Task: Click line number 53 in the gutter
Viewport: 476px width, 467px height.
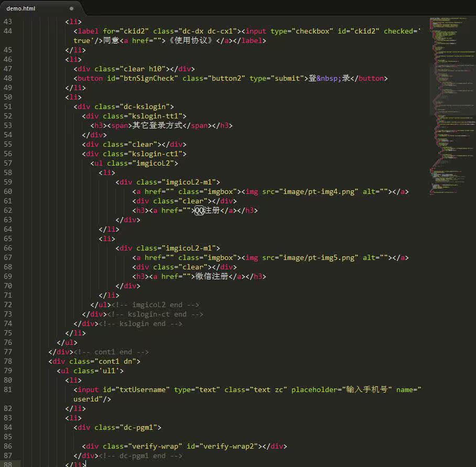Action: 8,125
